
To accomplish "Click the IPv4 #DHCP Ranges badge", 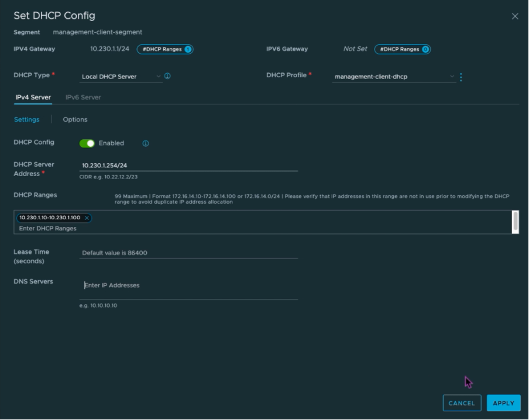I will 165,49.
